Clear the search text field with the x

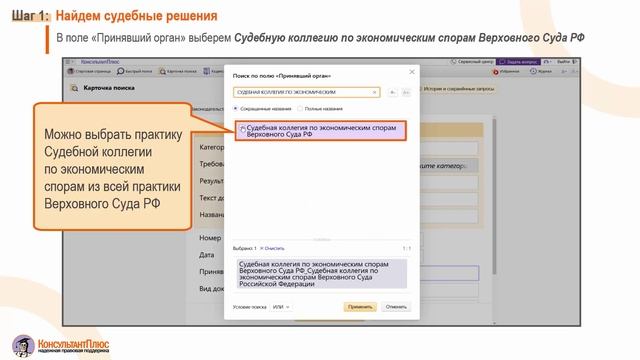(374, 92)
